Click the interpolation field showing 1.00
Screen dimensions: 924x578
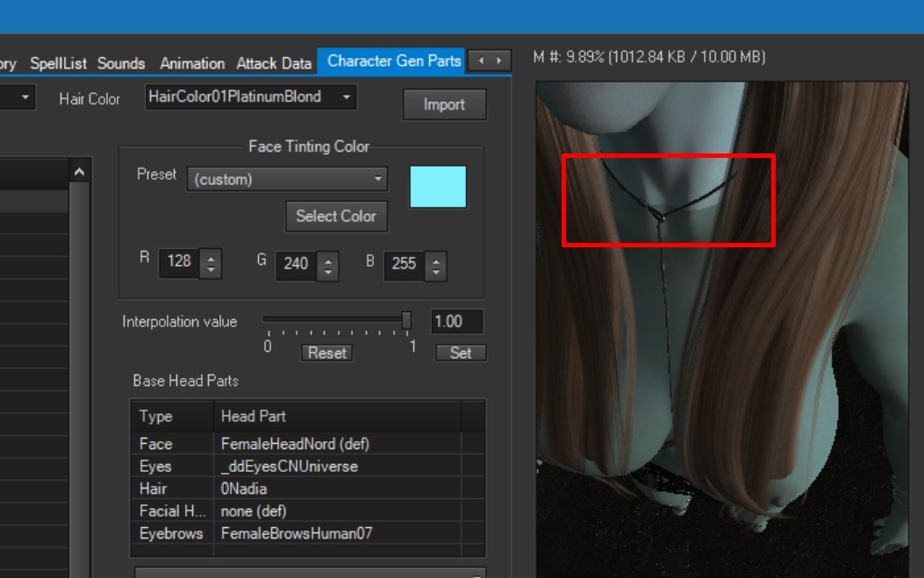point(456,322)
